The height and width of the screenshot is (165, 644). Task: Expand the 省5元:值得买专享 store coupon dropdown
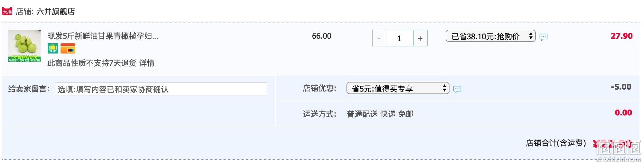click(398, 88)
